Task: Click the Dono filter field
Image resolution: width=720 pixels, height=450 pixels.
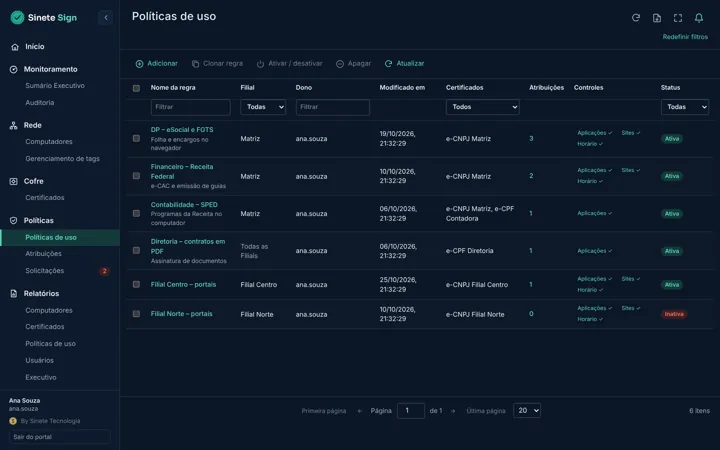Action: (x=332, y=107)
